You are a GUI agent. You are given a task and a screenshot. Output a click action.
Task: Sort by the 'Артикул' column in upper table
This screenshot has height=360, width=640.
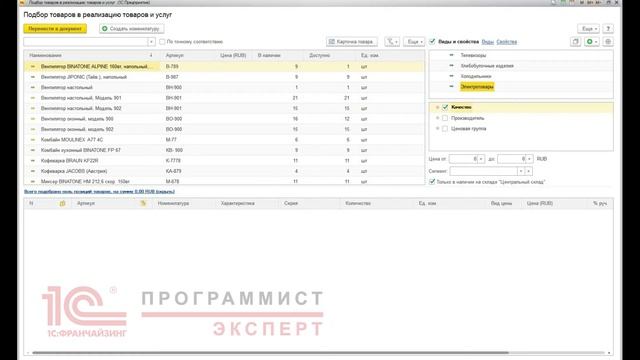pos(188,56)
